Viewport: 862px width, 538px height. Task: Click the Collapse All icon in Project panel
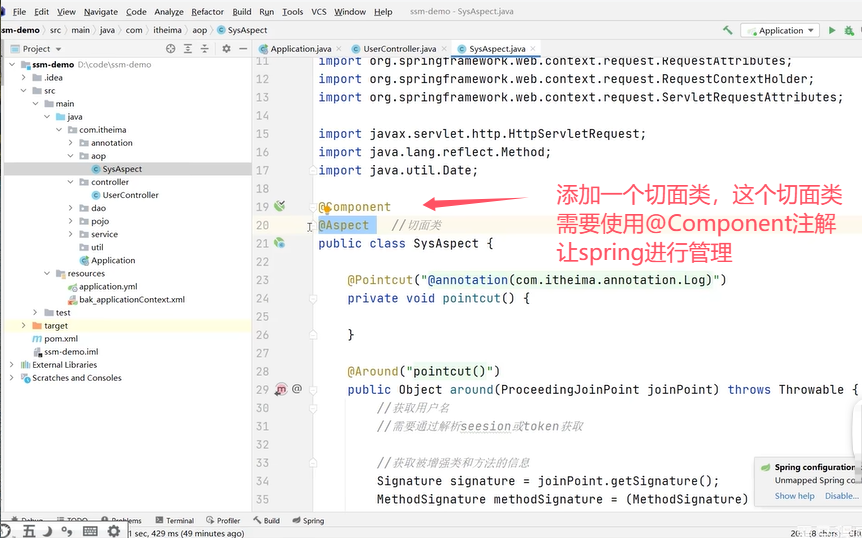pyautogui.click(x=205, y=49)
